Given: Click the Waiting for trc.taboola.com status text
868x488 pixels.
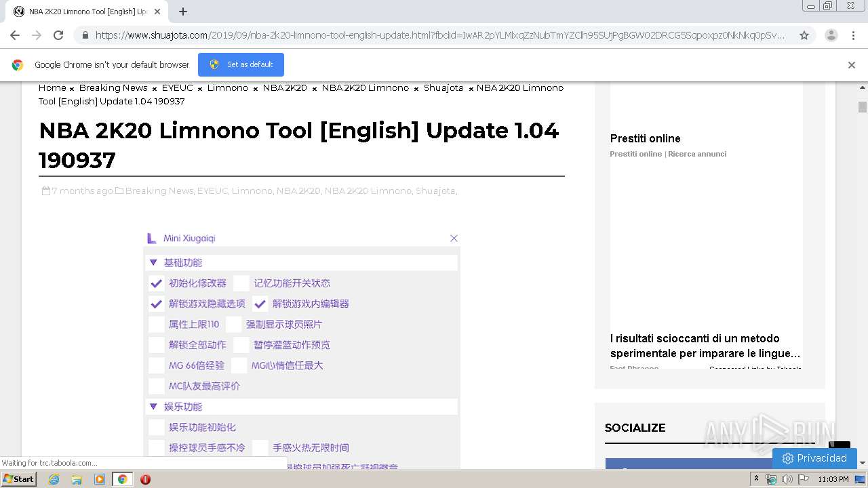Looking at the screenshot, I should point(50,464).
